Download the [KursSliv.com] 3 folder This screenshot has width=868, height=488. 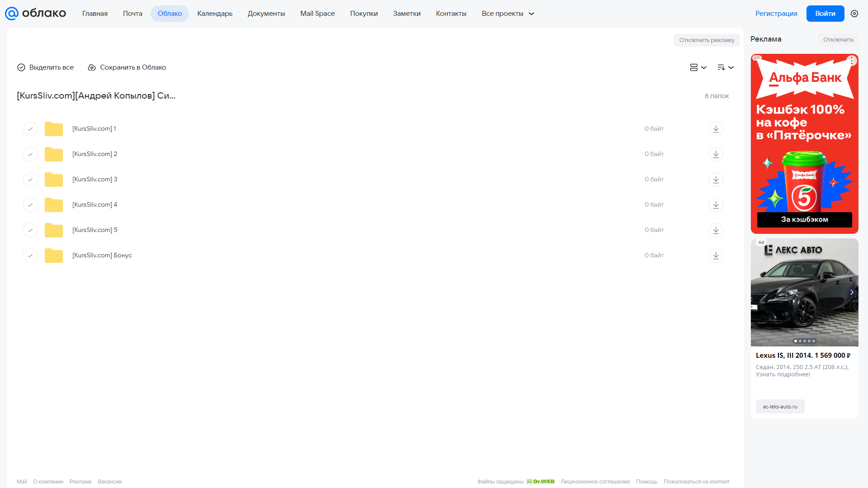(x=716, y=180)
